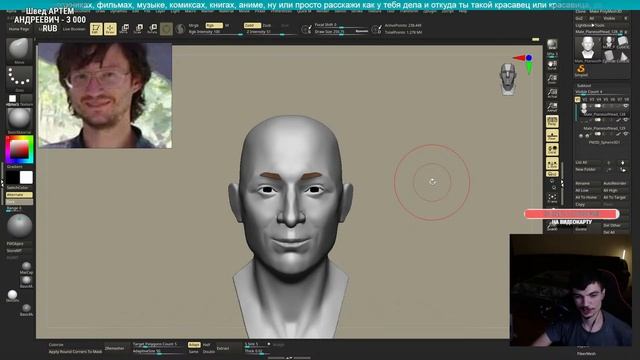Click the BPR render button
The image size is (640, 360).
tap(552, 45)
